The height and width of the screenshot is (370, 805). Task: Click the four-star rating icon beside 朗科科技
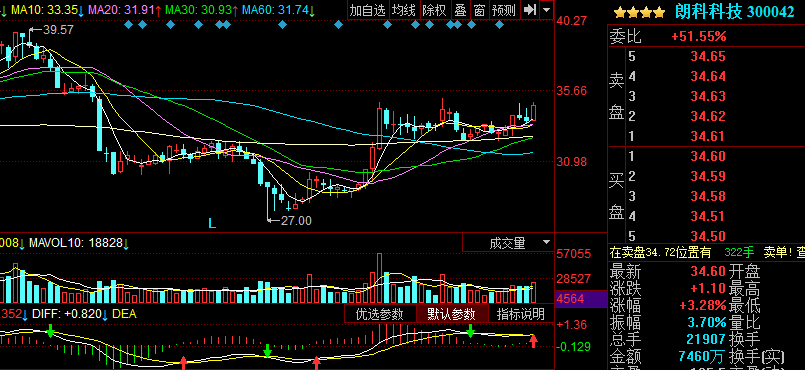point(639,12)
